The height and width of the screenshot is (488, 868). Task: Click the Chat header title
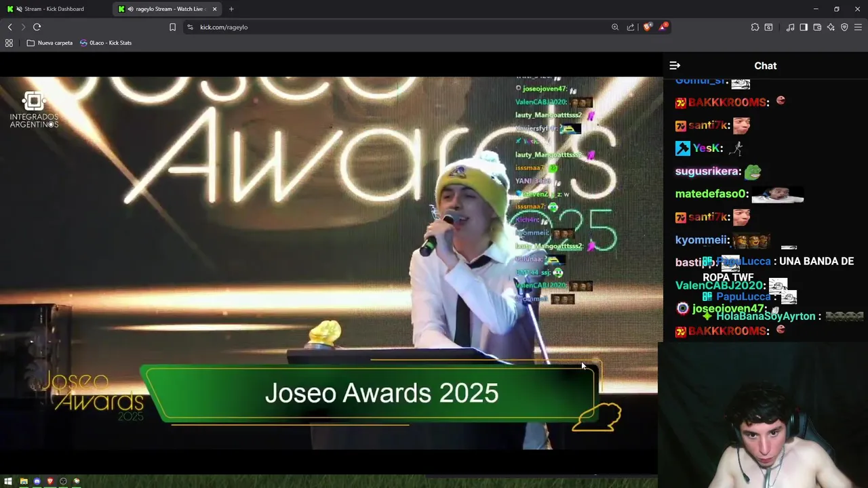pyautogui.click(x=766, y=66)
